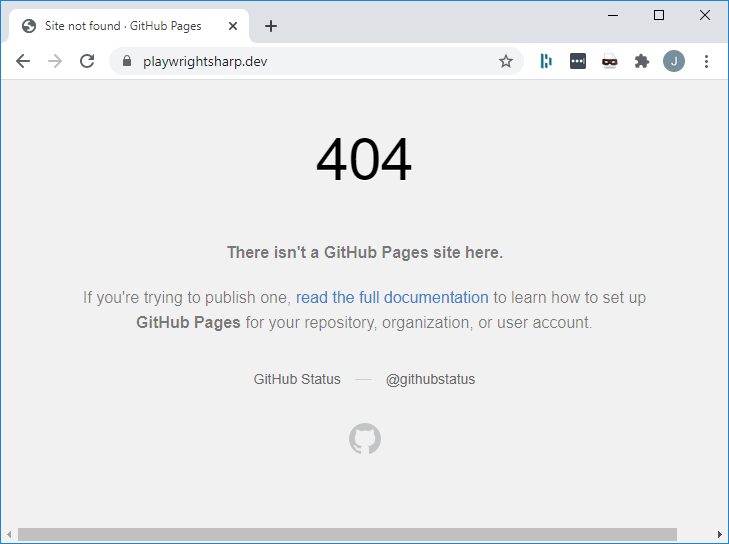
Task: Open a new tab with plus button
Action: [271, 26]
